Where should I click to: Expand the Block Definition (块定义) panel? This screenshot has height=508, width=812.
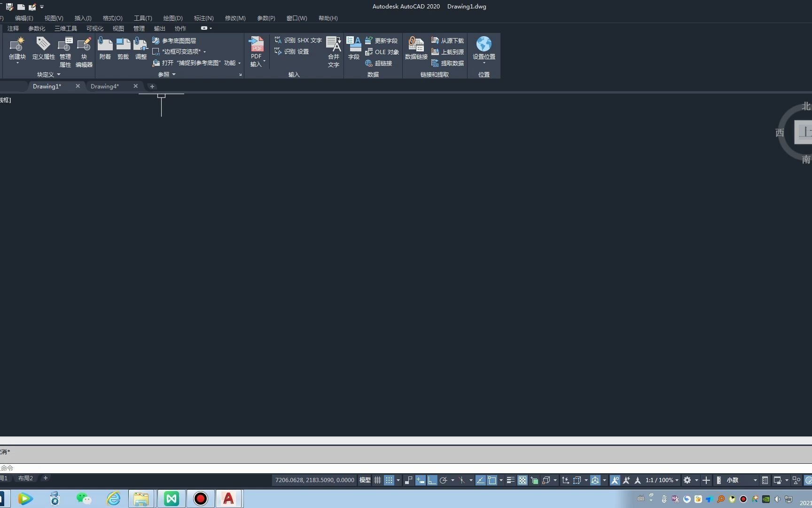[49, 74]
